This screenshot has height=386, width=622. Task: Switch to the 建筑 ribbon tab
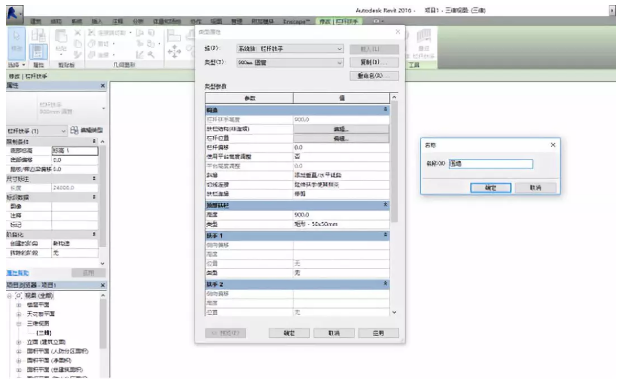(x=36, y=21)
